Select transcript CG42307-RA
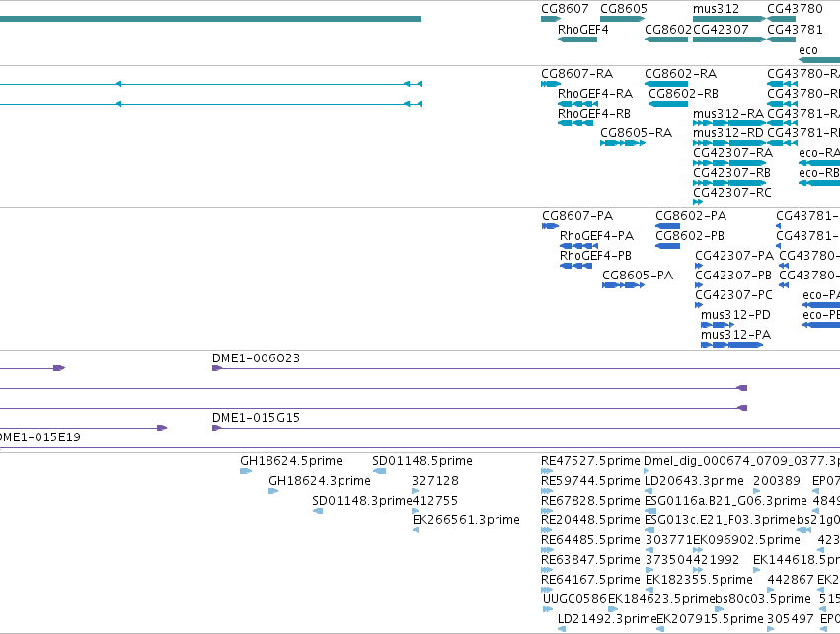Image resolution: width=840 pixels, height=634 pixels. tap(729, 164)
